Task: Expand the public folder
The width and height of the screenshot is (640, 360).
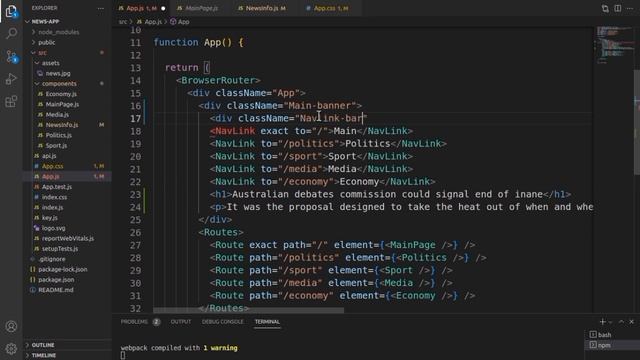Action: [47, 42]
